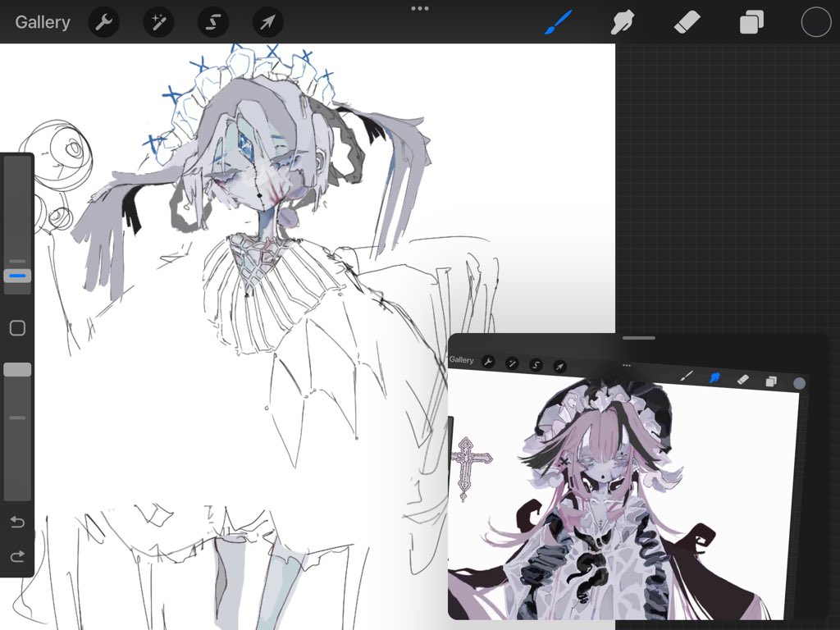
Task: Click the blue smudge icon in reference image
Action: point(714,378)
